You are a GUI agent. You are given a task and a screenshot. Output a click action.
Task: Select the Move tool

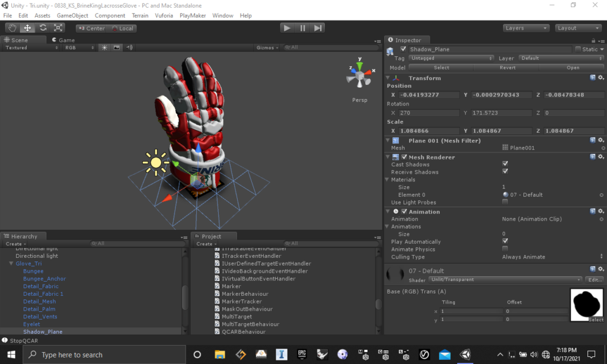click(27, 28)
